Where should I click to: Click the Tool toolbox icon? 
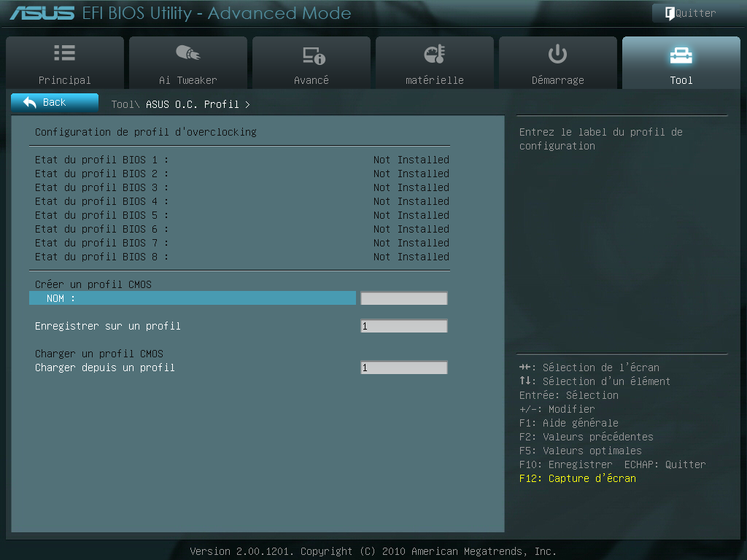[681, 55]
